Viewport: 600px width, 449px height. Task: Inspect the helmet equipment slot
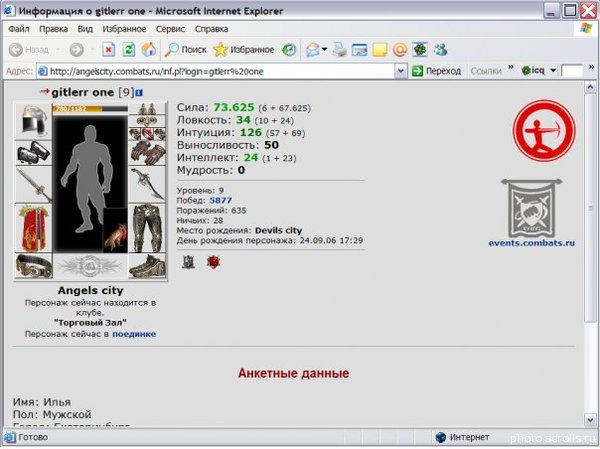click(x=34, y=121)
